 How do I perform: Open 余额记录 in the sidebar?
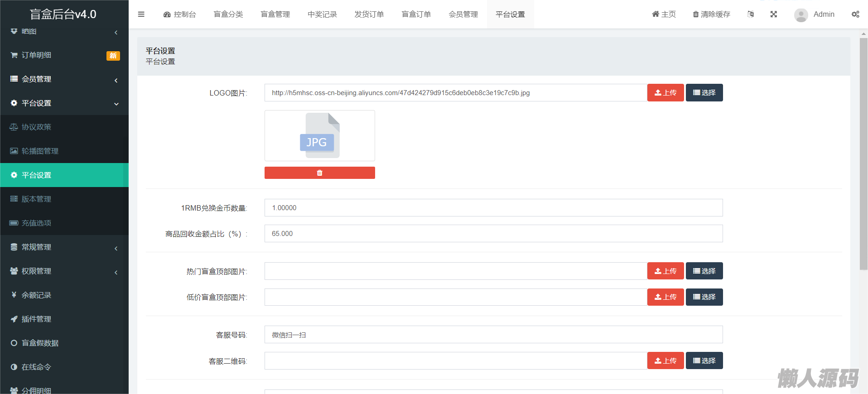click(x=36, y=295)
